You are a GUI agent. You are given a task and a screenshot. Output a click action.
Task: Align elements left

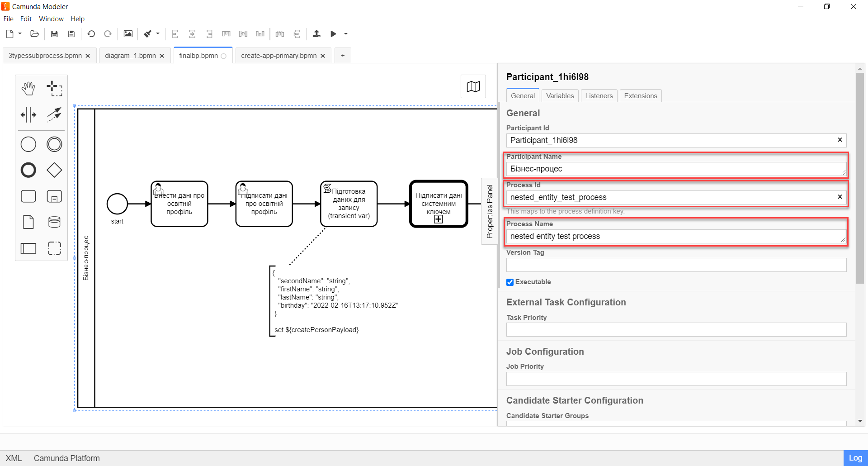point(175,34)
